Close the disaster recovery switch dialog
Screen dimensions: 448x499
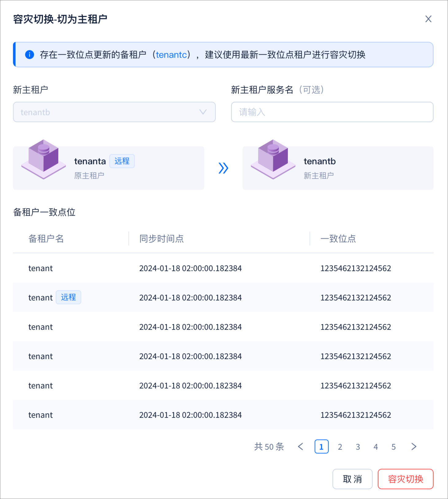(x=428, y=19)
